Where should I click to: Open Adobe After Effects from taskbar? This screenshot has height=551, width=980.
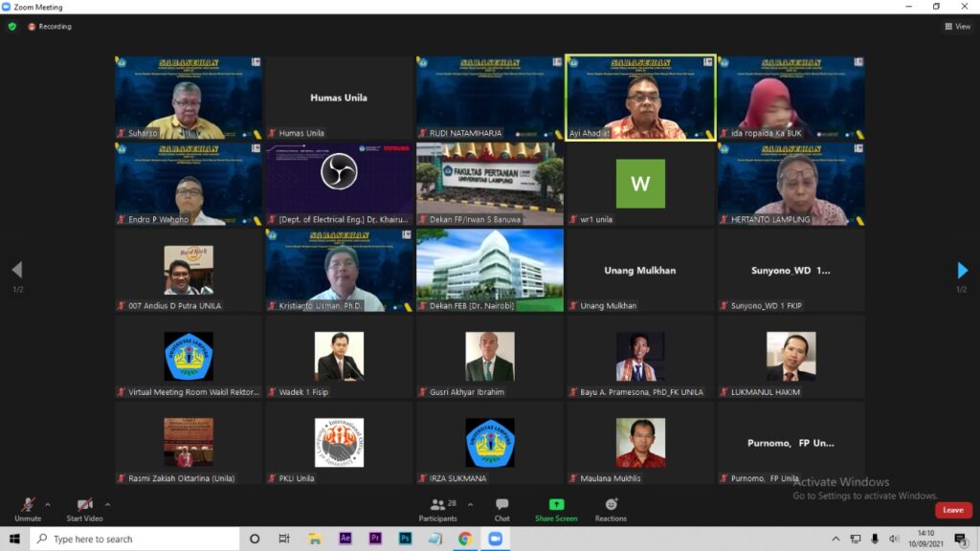tap(345, 539)
